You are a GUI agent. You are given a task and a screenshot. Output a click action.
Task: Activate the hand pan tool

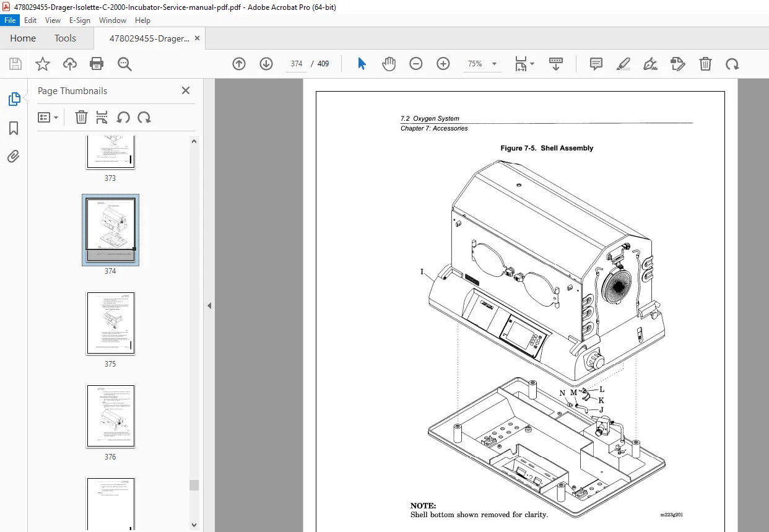(389, 64)
